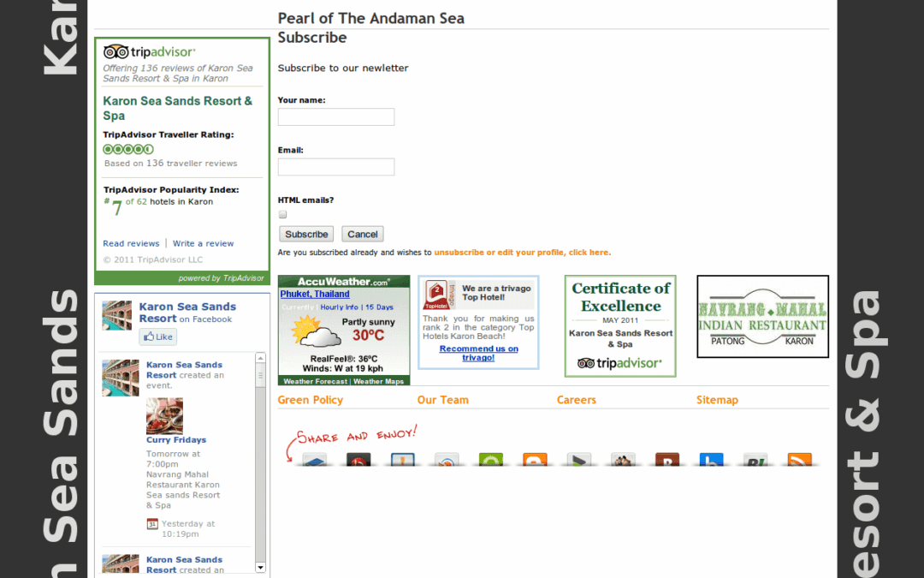Click the "of 62" popularity index text
The image size is (924, 578).
click(x=136, y=202)
